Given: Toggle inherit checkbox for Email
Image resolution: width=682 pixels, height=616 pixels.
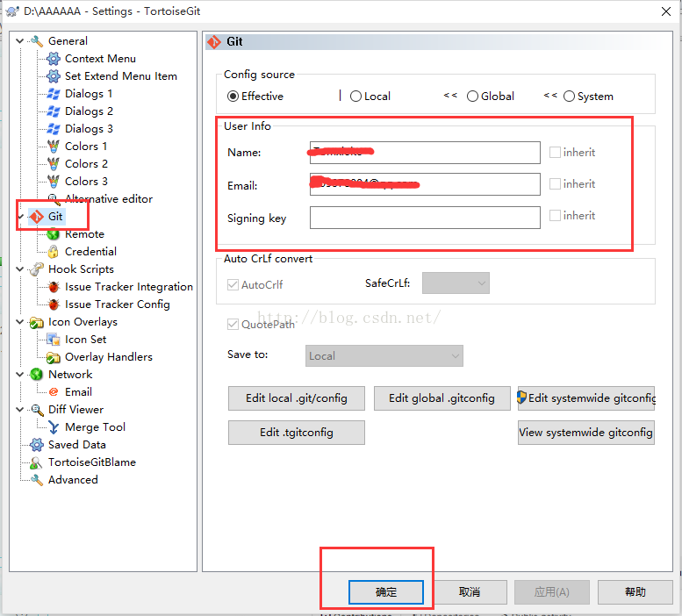Looking at the screenshot, I should click(x=555, y=184).
